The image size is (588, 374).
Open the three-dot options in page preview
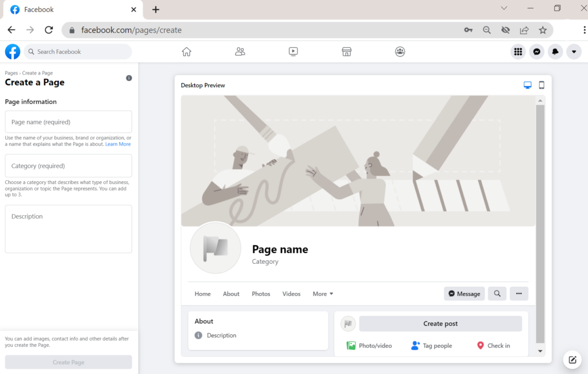click(x=519, y=294)
